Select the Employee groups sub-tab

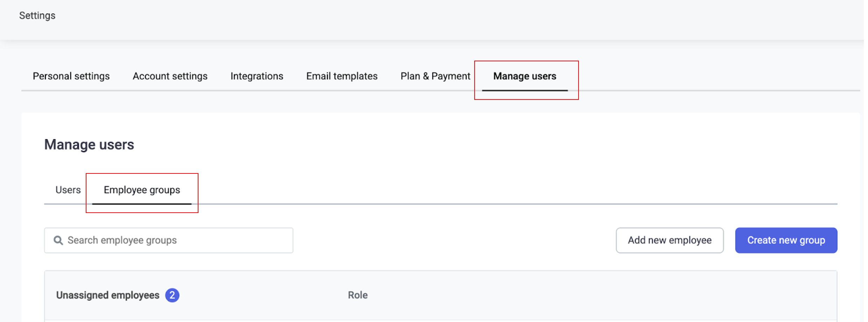142,190
